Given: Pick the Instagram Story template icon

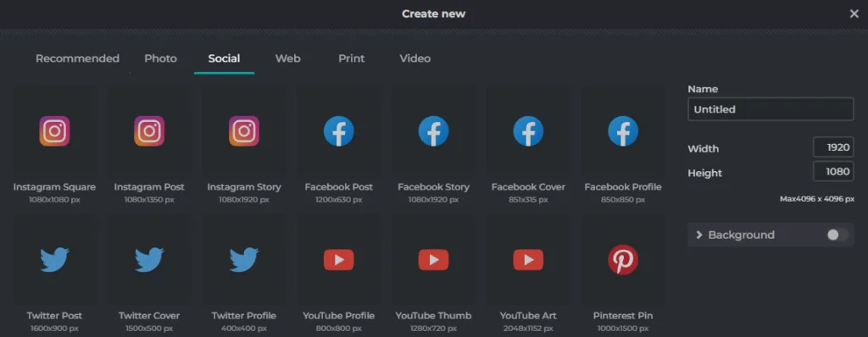Looking at the screenshot, I should click(243, 131).
